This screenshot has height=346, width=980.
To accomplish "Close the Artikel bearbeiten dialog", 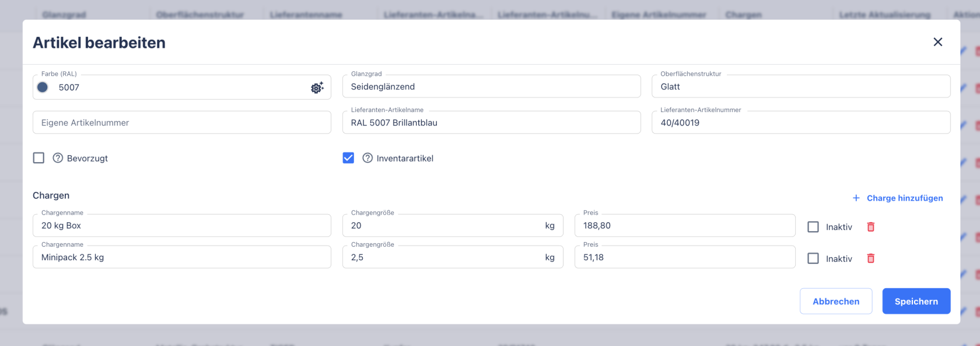I will pyautogui.click(x=937, y=42).
